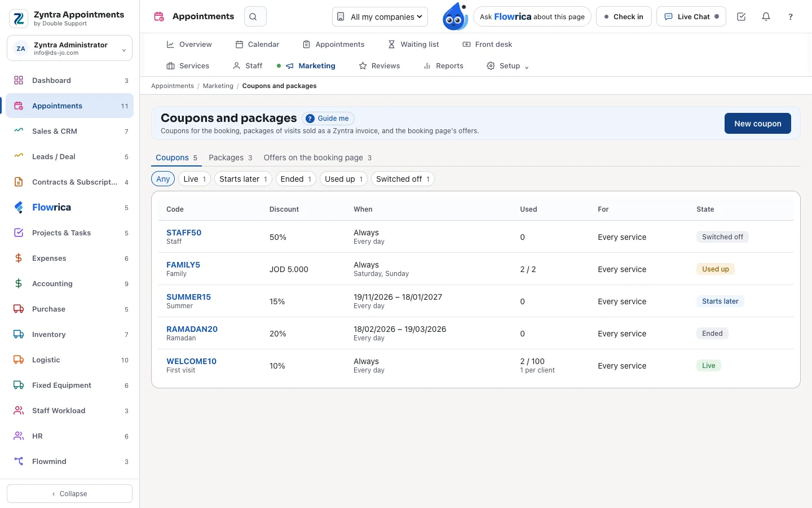812x508 pixels.
Task: Click the Flowmind icon in sidebar
Action: pyautogui.click(x=19, y=461)
